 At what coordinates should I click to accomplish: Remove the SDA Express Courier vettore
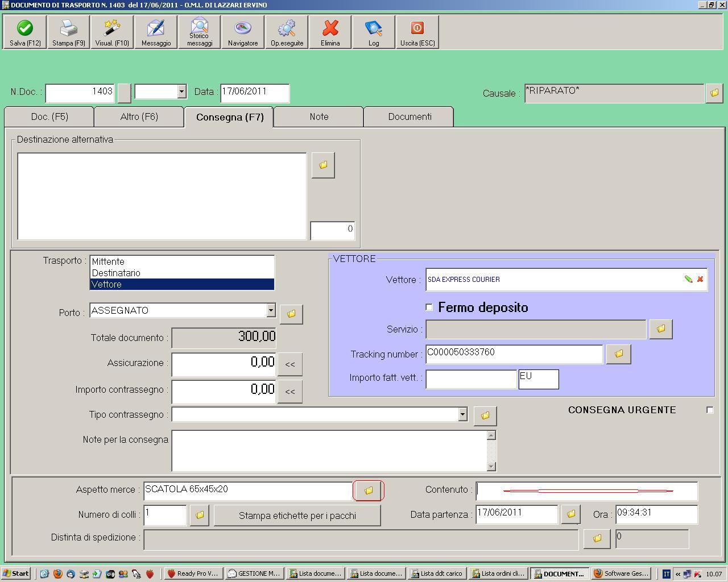point(700,279)
